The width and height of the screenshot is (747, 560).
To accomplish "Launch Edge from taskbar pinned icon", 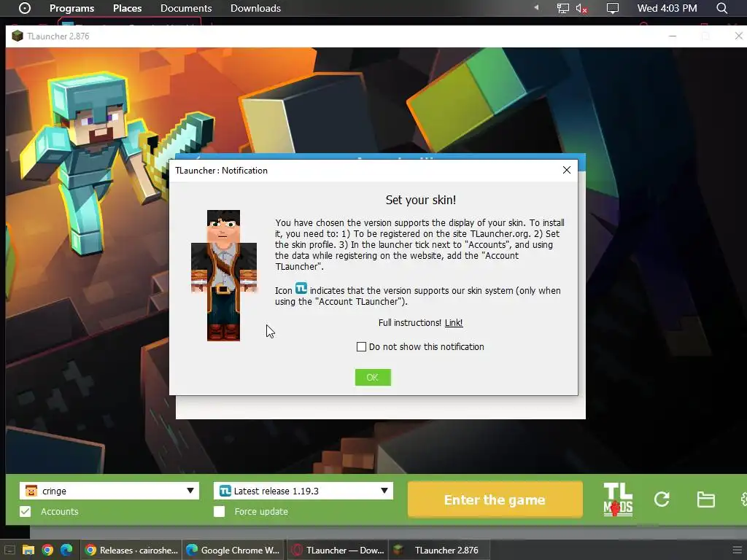I will coord(66,551).
